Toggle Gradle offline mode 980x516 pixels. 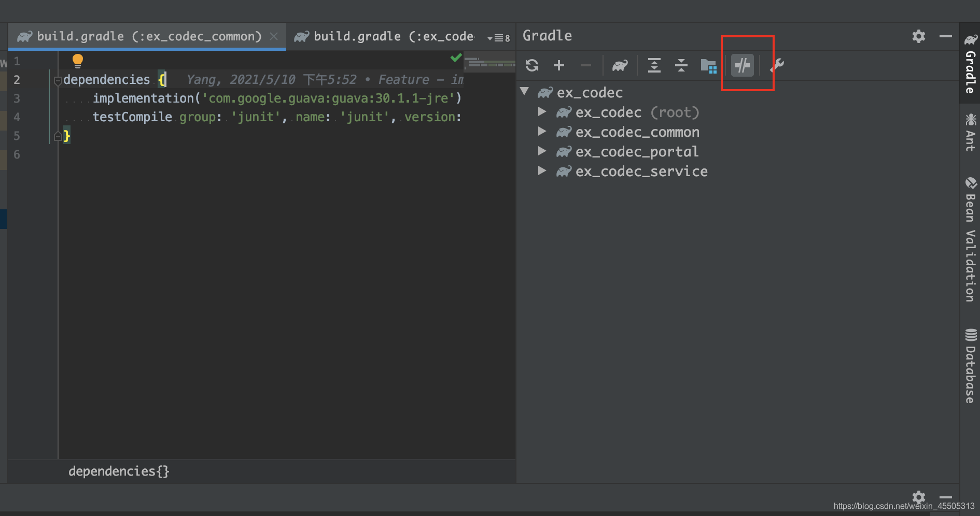coord(743,65)
